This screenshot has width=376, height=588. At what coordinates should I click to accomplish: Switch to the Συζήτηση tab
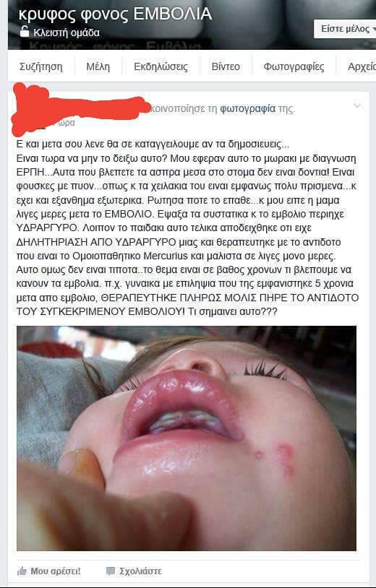point(41,66)
